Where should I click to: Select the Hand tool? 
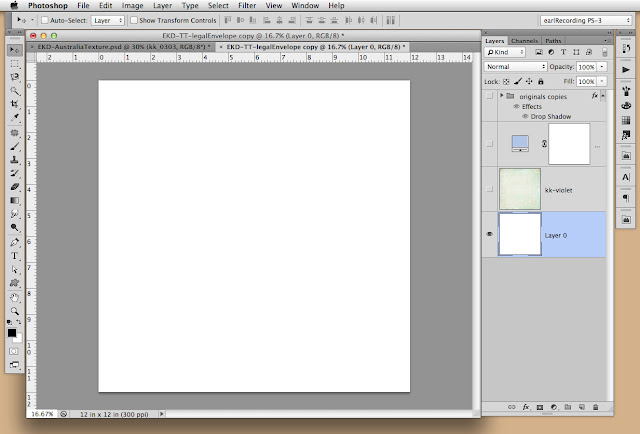14,298
